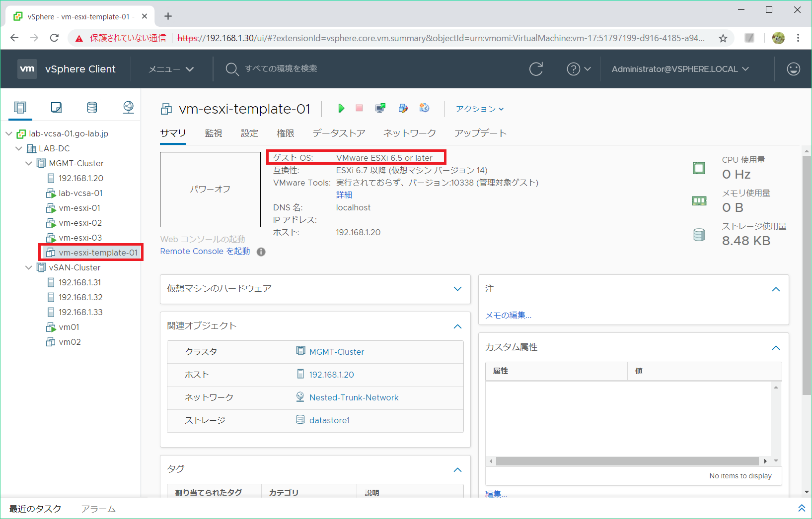The image size is (812, 519).
Task: Collapse the MGMT-Cluster tree node
Action: tap(29, 163)
